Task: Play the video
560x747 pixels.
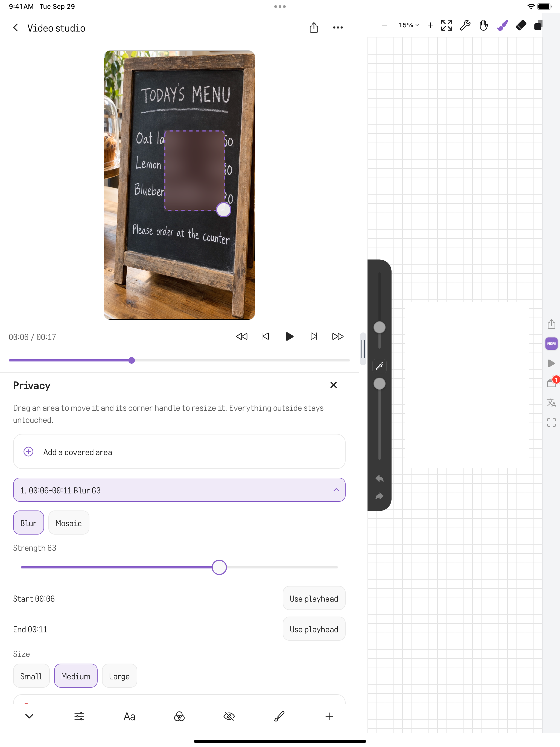Action: click(290, 336)
